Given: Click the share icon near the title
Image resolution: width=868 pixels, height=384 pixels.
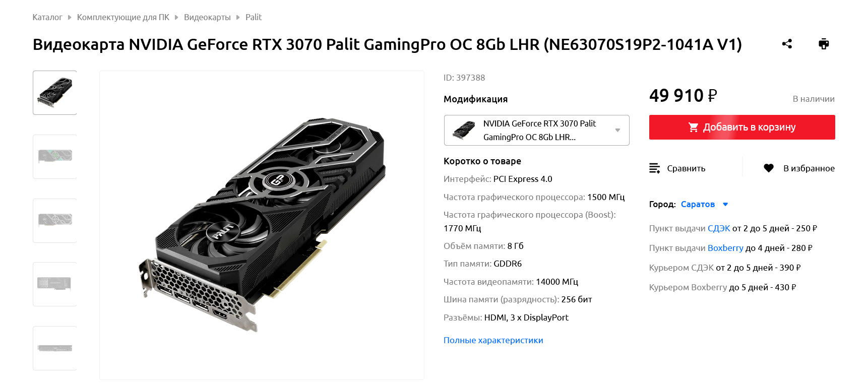Looking at the screenshot, I should (787, 44).
